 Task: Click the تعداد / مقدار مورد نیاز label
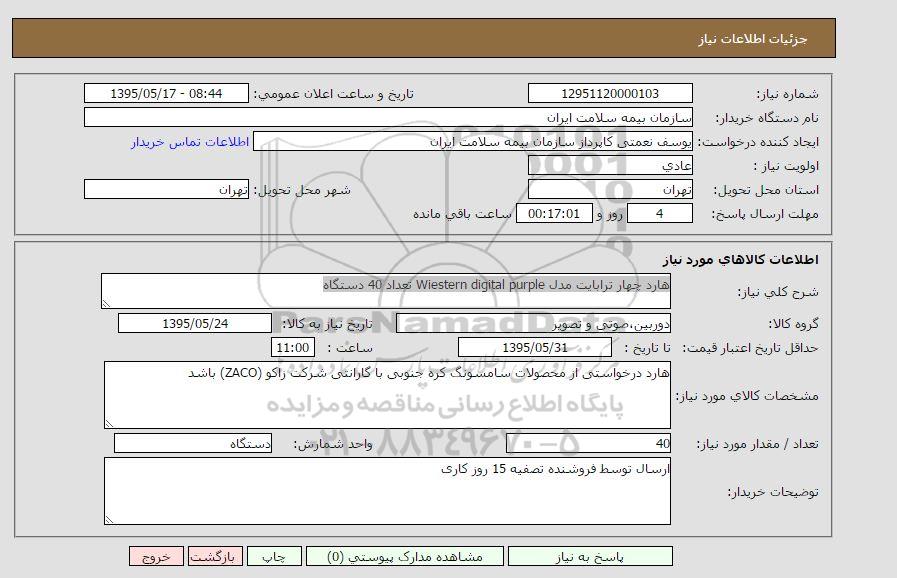point(757,444)
